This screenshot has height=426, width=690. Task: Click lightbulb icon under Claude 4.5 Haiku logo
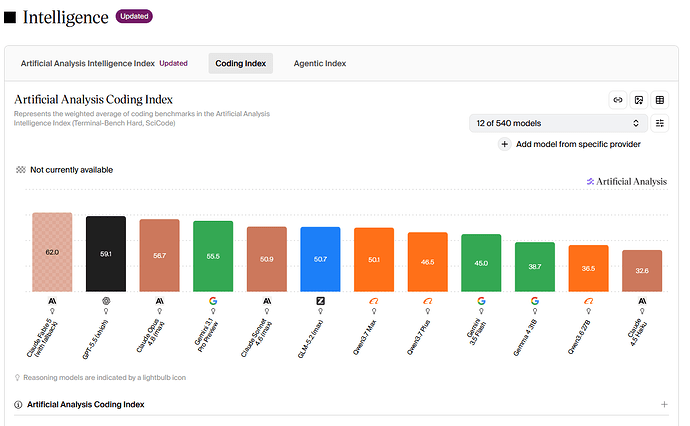coord(642,311)
